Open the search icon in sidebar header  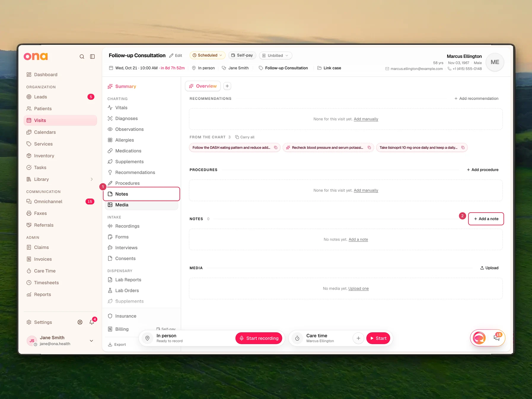(82, 57)
